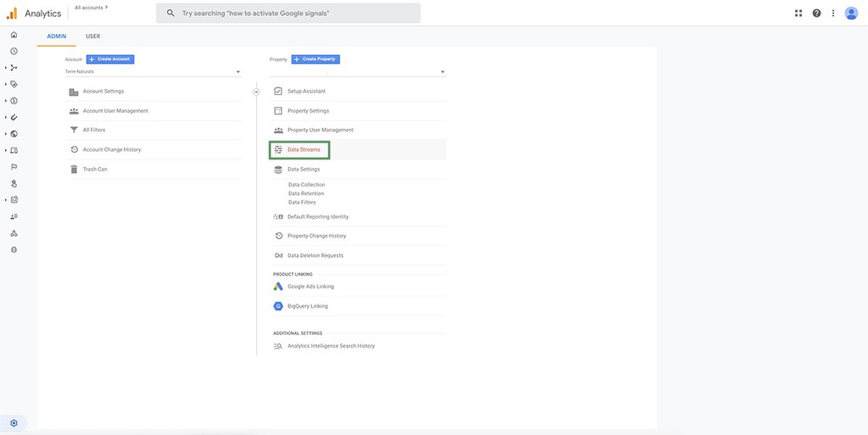Expand the Acquisition sidebar section arrow
This screenshot has height=435, width=868.
6,68
